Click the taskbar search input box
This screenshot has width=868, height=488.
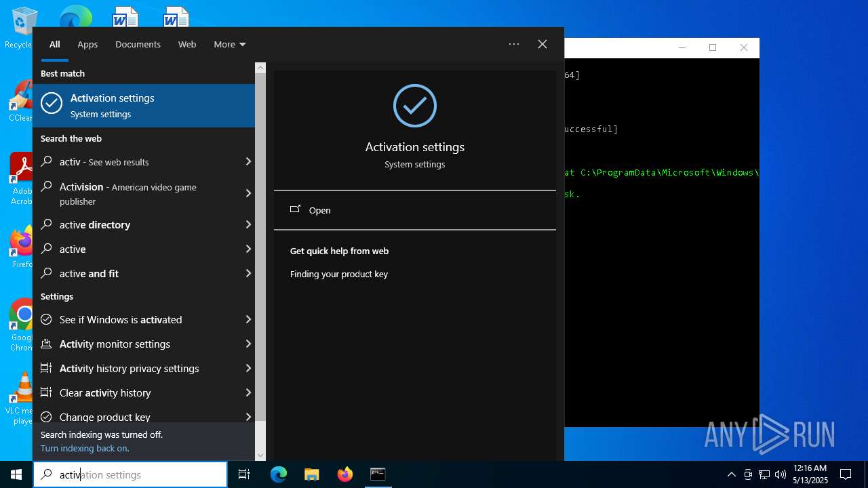pos(130,474)
